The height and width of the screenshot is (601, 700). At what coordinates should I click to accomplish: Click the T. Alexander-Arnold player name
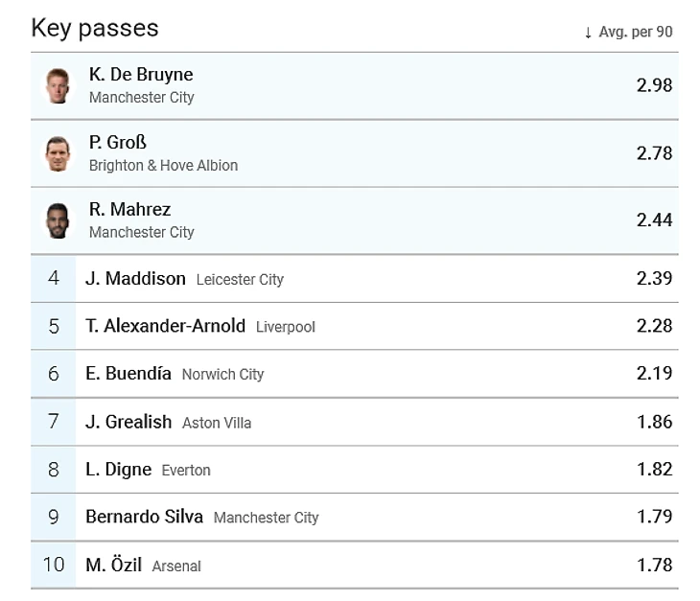click(165, 326)
